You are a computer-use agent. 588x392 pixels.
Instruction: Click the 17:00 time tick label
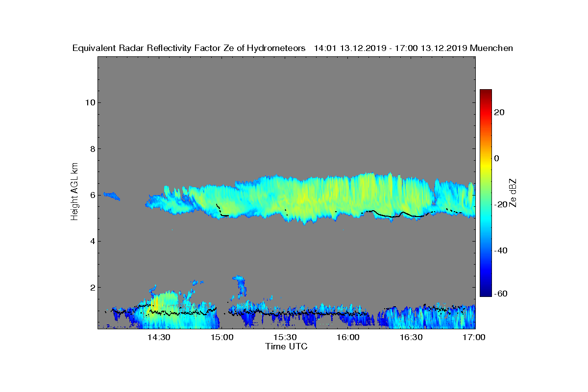(474, 338)
